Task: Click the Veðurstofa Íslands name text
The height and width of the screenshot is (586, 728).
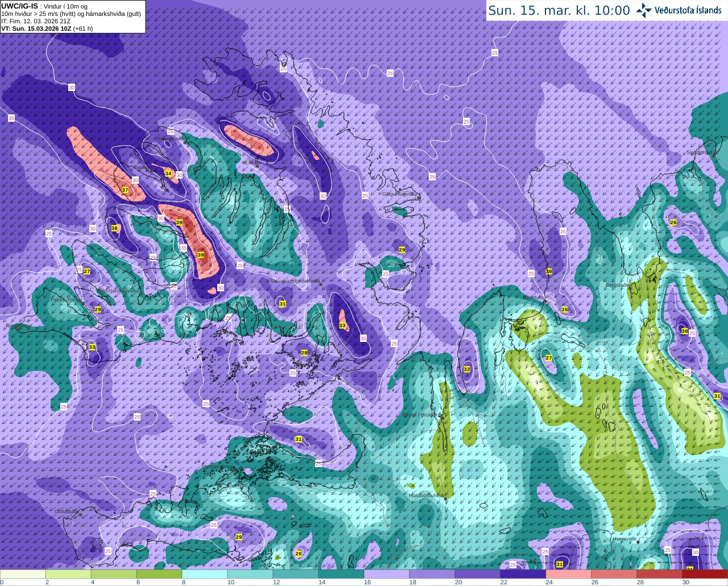Action: (688, 10)
